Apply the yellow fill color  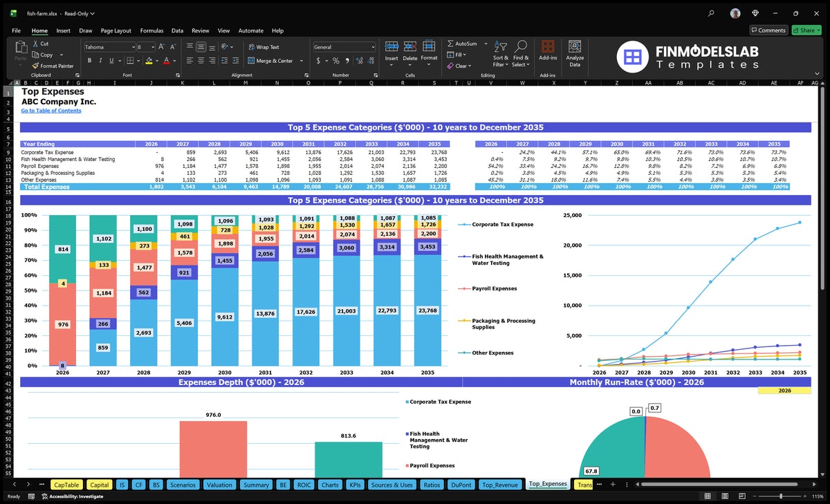coord(149,61)
